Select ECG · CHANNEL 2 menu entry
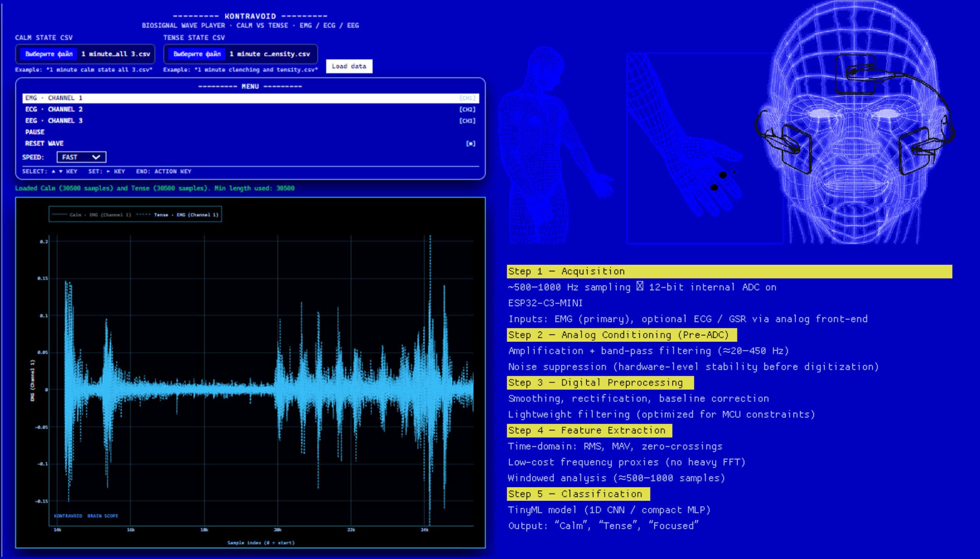This screenshot has height=559, width=980. (54, 109)
